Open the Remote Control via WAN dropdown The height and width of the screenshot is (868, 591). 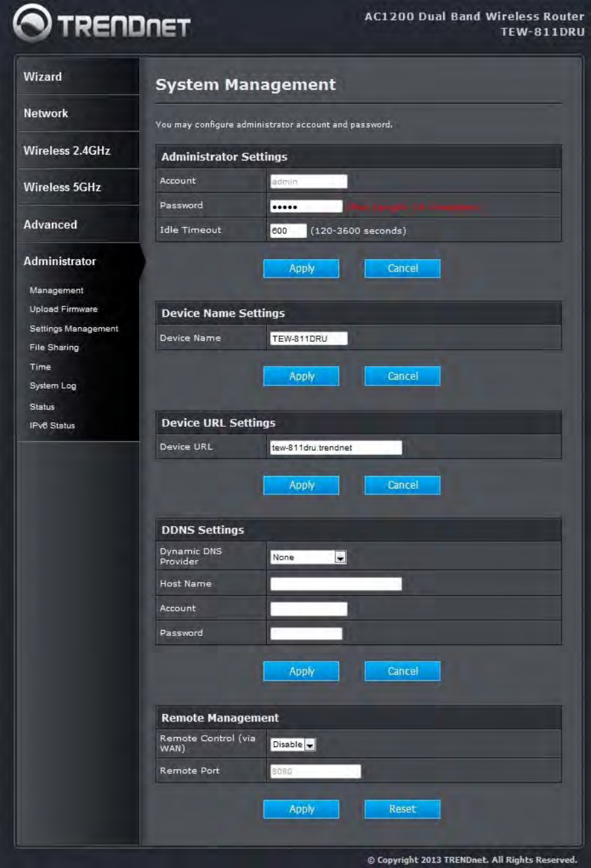point(293,744)
